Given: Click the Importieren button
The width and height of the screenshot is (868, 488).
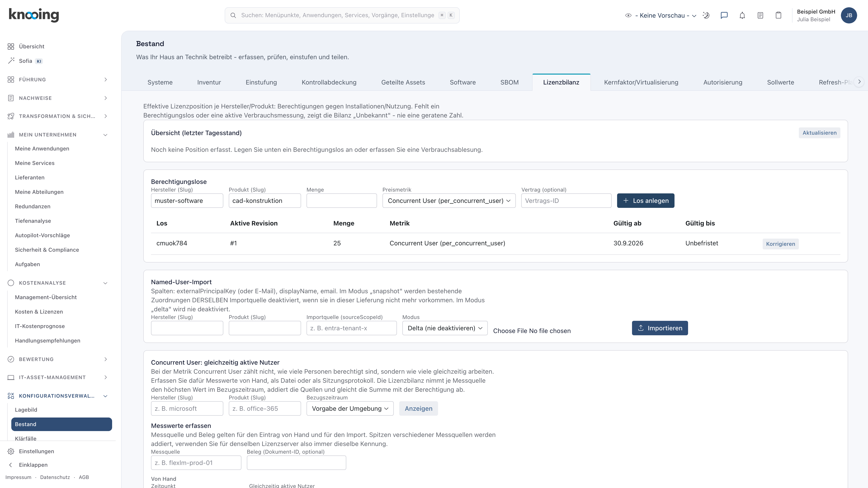Looking at the screenshot, I should click(660, 328).
